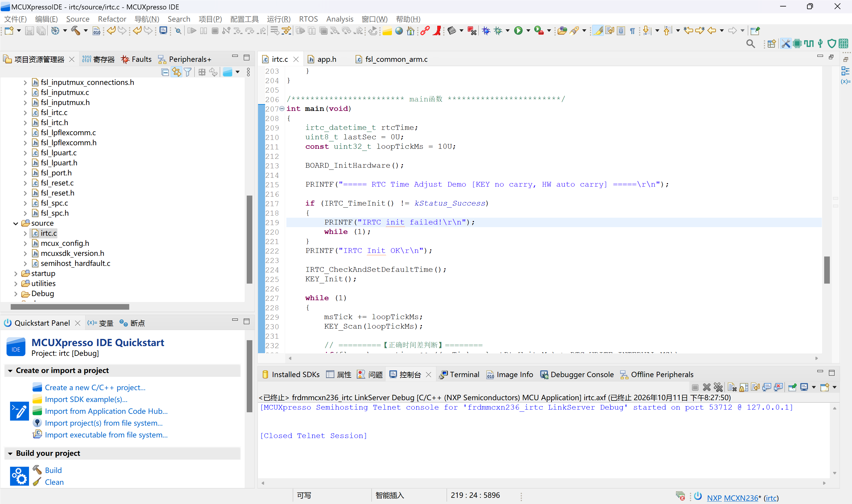Image resolution: width=852 pixels, height=504 pixels.
Task: Click the pilcrow show whitespace icon
Action: (632, 31)
